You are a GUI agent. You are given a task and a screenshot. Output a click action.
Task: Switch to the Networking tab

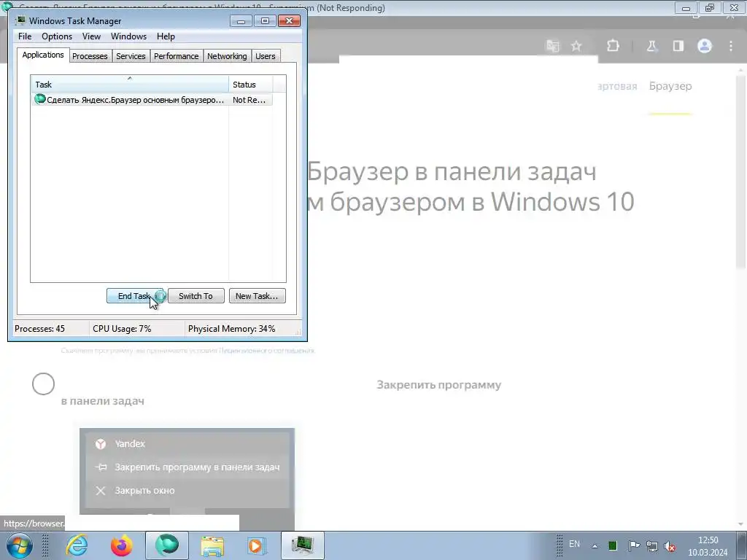[227, 56]
